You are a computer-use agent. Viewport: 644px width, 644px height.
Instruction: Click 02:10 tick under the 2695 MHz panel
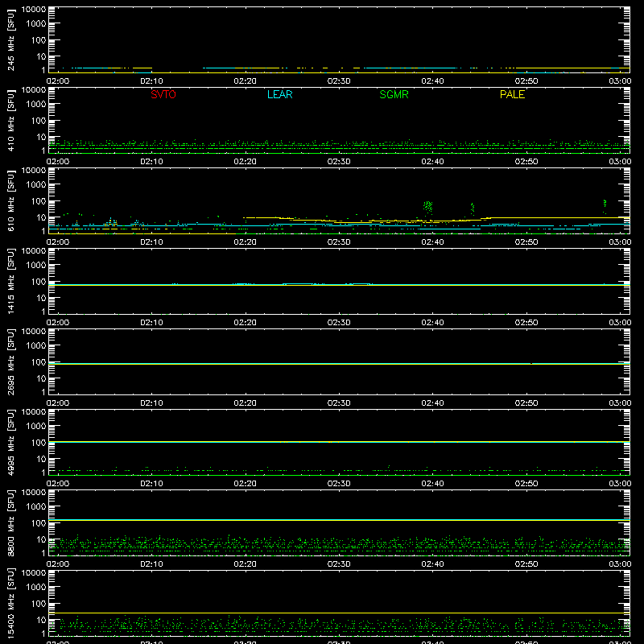coord(151,403)
